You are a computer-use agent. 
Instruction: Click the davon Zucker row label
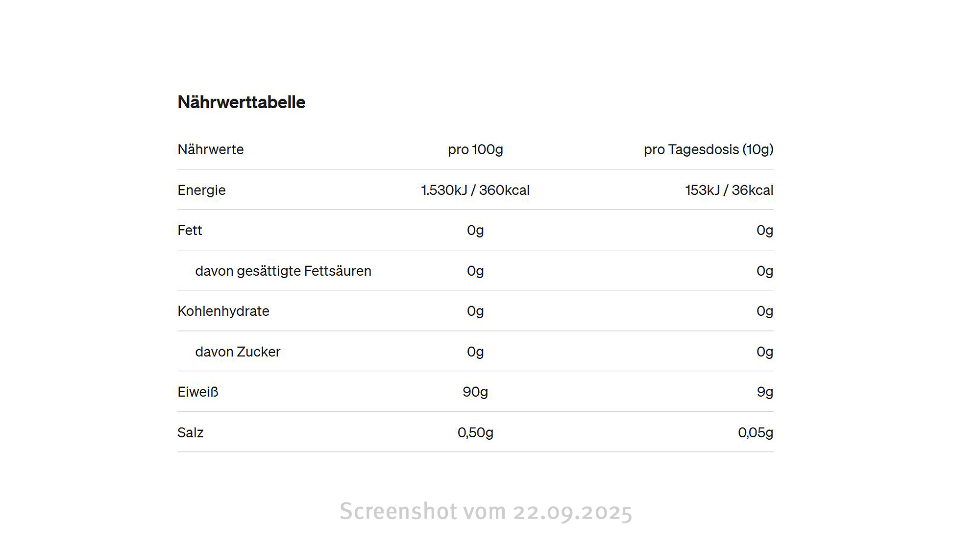(238, 352)
